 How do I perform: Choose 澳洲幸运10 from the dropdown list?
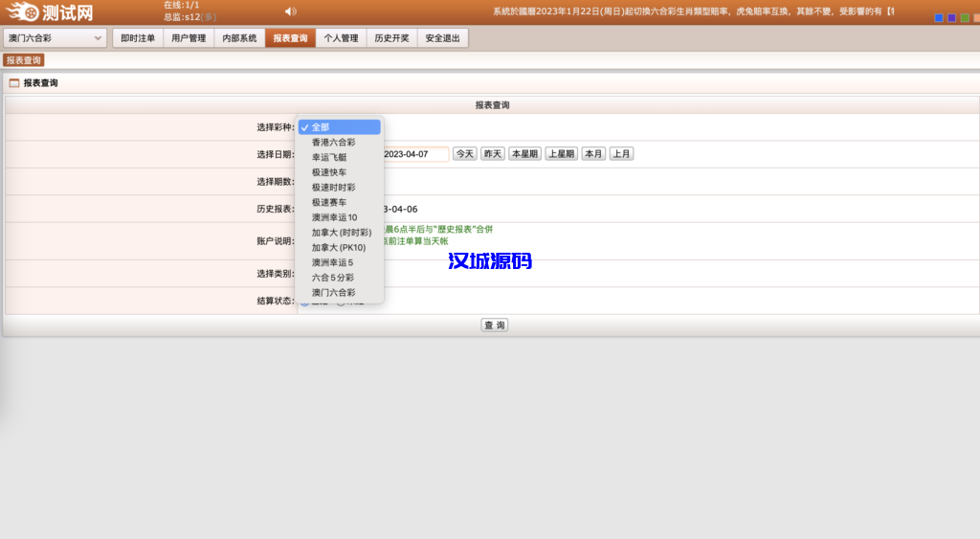(x=340, y=217)
